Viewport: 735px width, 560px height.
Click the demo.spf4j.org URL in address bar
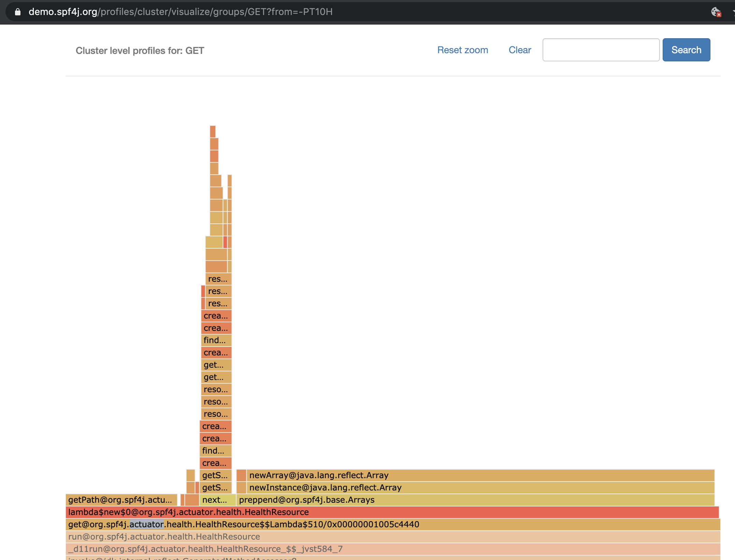coord(181,12)
